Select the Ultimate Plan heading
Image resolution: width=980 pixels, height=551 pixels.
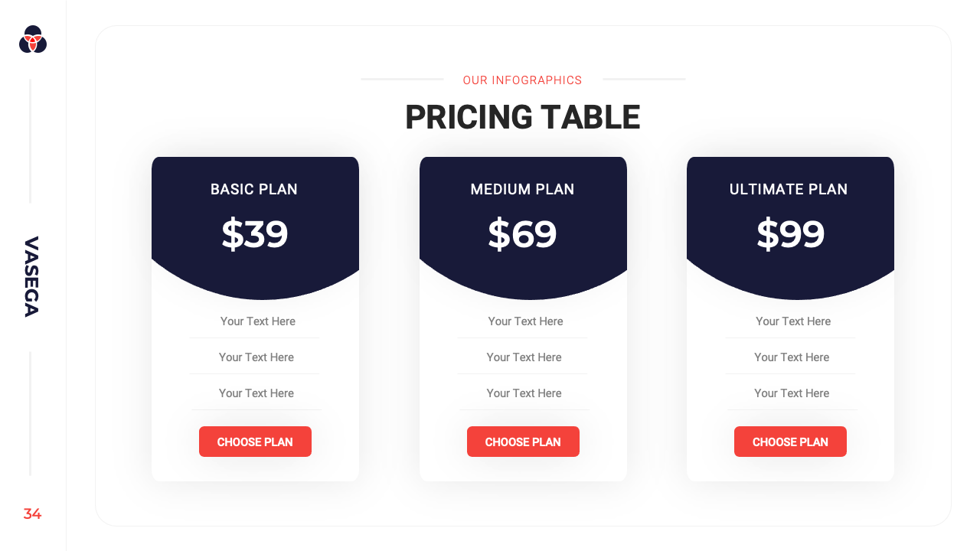789,189
